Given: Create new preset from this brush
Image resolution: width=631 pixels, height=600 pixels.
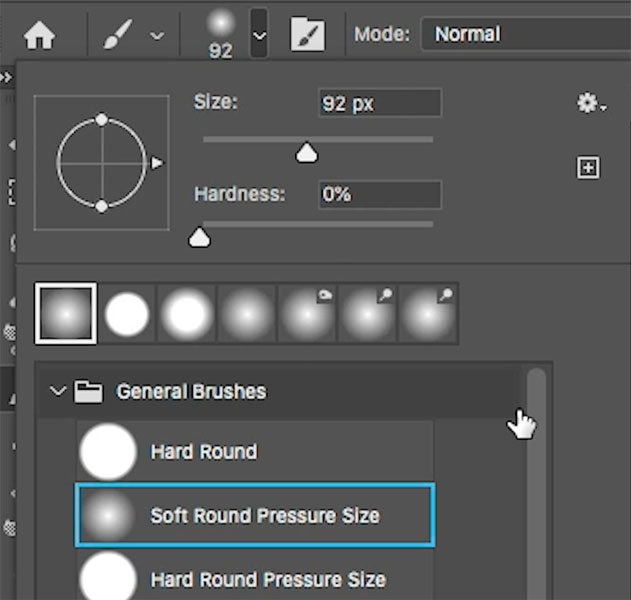Looking at the screenshot, I should coord(588,167).
